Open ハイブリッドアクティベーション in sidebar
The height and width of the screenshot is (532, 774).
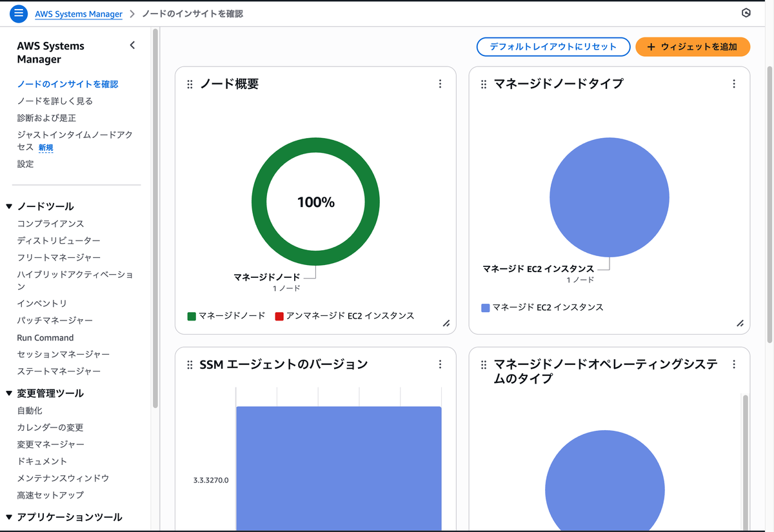pos(75,280)
